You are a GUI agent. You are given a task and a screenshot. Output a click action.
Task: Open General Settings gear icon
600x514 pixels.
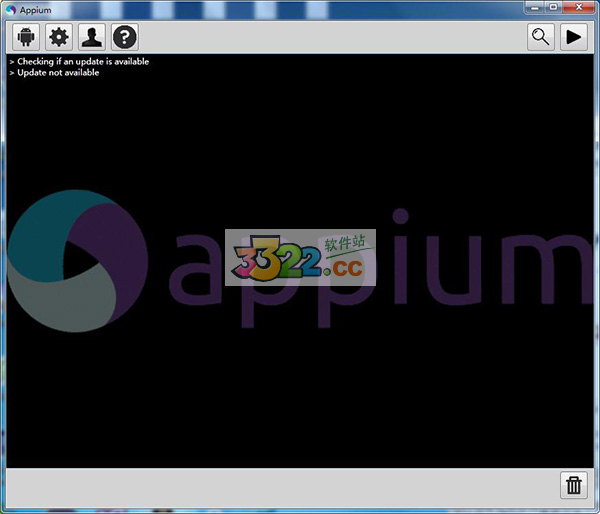(x=59, y=37)
